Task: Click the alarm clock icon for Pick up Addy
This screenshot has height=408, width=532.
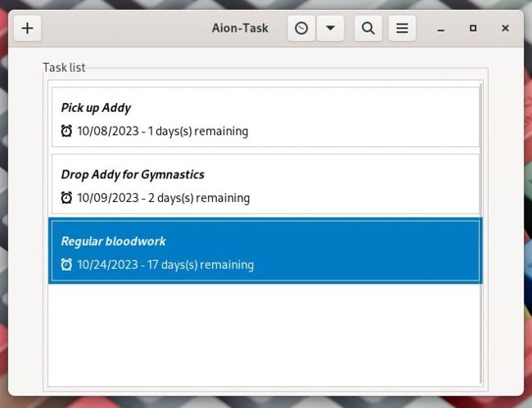Action: 67,131
